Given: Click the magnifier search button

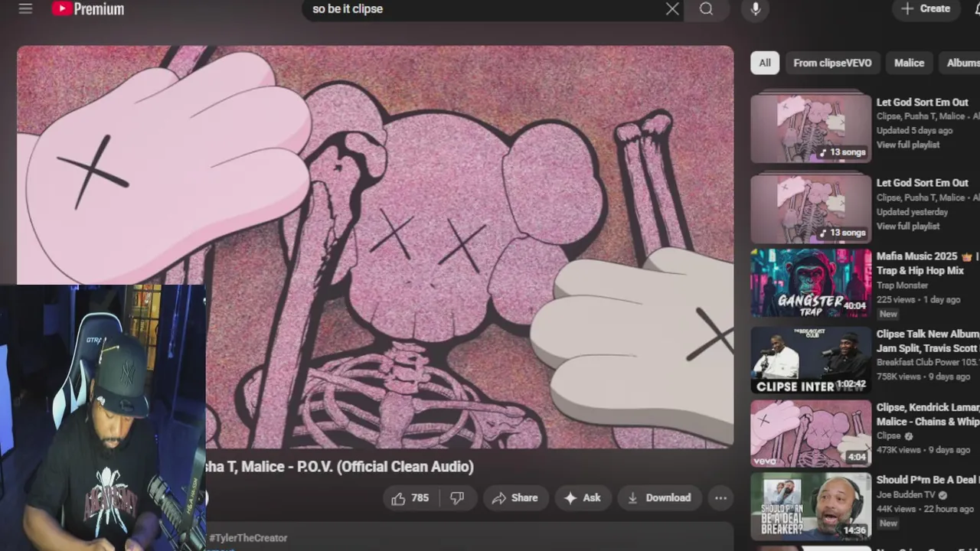Looking at the screenshot, I should click(706, 9).
